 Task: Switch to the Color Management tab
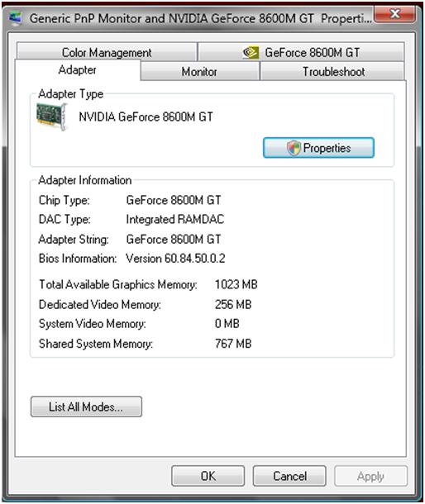coord(107,52)
